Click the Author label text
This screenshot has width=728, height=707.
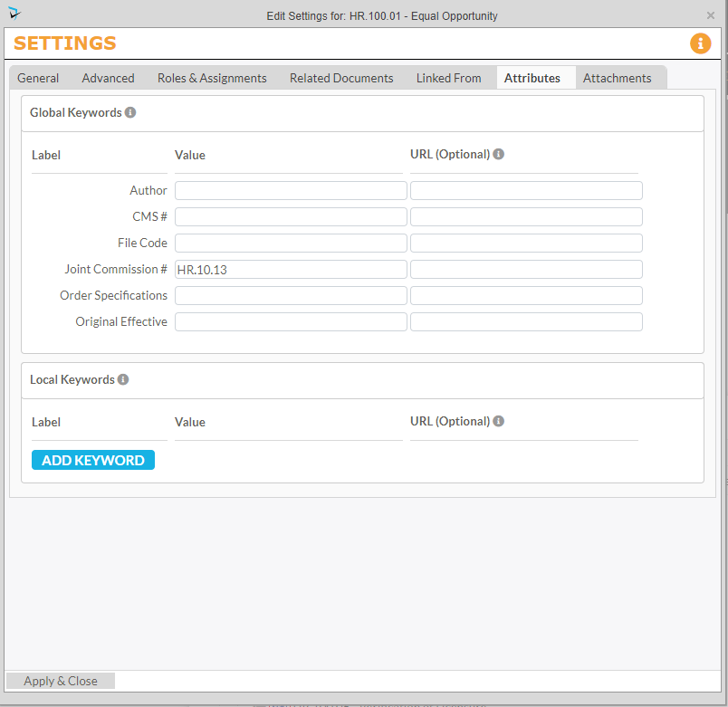pos(148,190)
